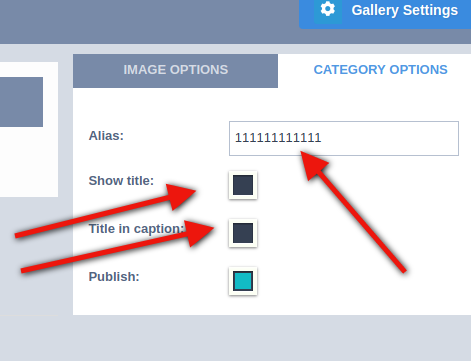Select the CATEGORY OPTIONS tab
This screenshot has height=361, width=471.
[380, 70]
